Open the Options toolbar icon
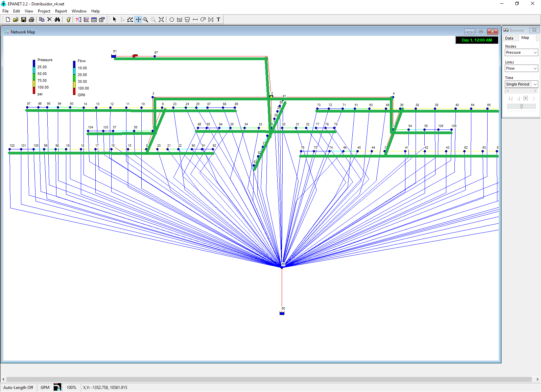 click(x=102, y=20)
